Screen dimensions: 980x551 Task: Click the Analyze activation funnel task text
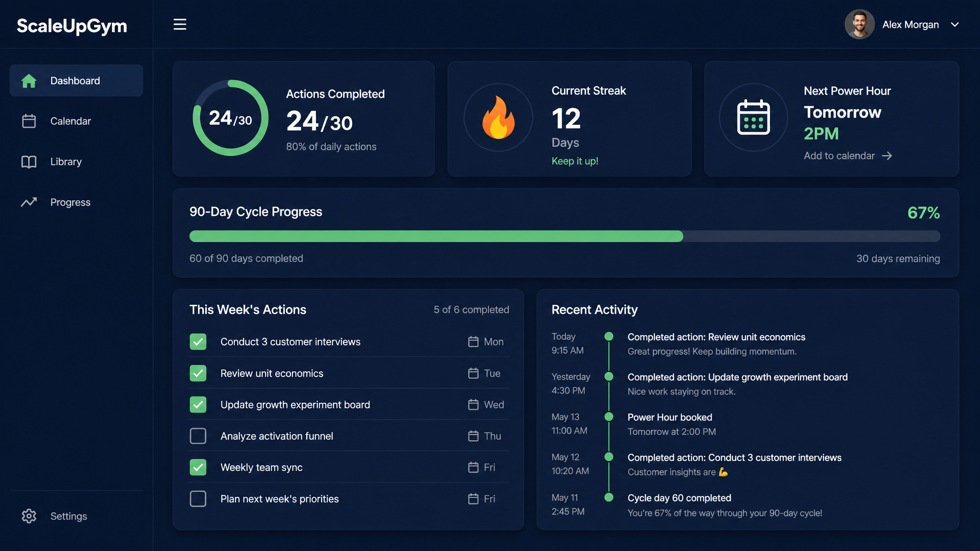point(277,436)
